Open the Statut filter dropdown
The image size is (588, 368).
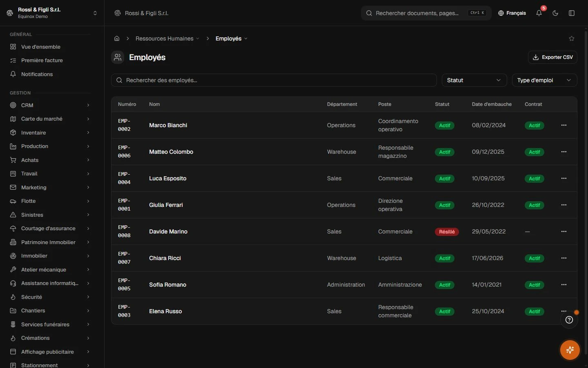coord(474,80)
